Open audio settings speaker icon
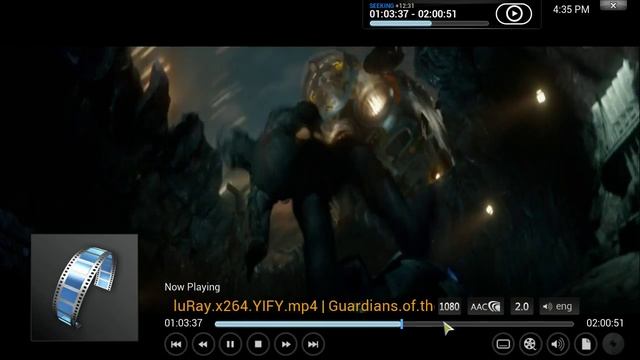Viewport: 640px width, 360px height. [x=558, y=344]
